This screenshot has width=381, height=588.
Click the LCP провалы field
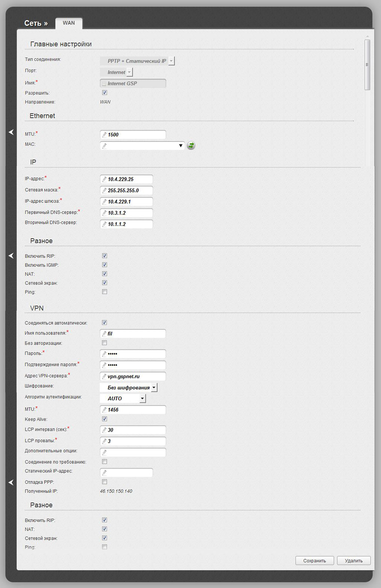click(133, 441)
